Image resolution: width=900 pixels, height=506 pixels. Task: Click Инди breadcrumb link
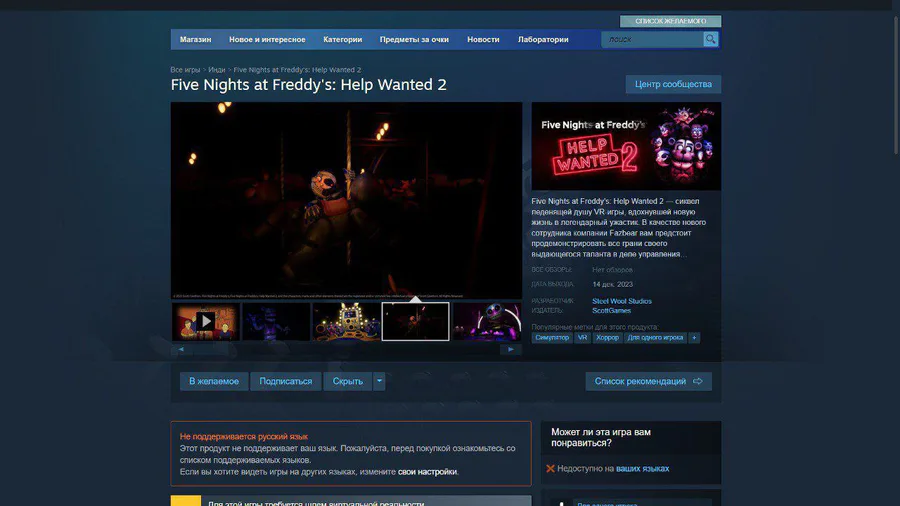tap(216, 69)
